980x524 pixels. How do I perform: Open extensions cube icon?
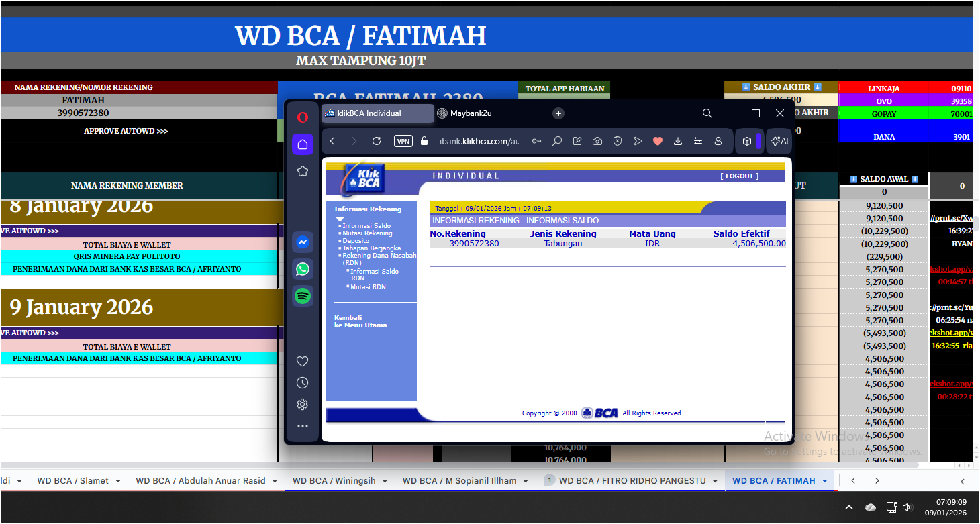(746, 141)
